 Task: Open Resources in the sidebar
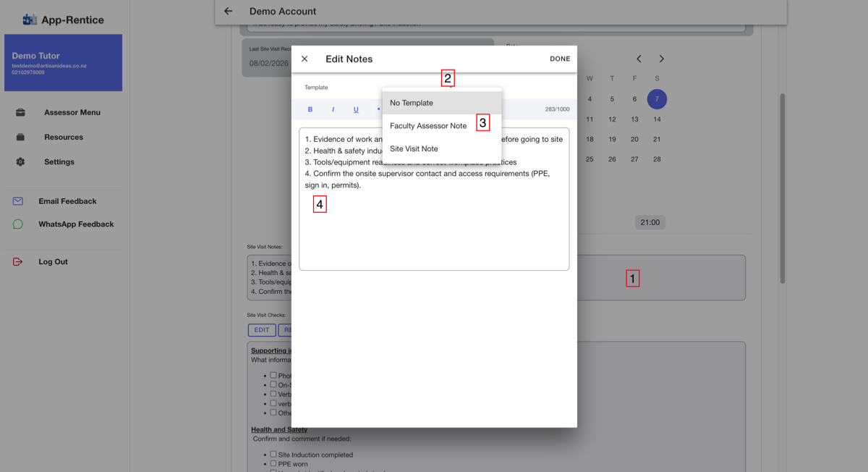pyautogui.click(x=64, y=137)
